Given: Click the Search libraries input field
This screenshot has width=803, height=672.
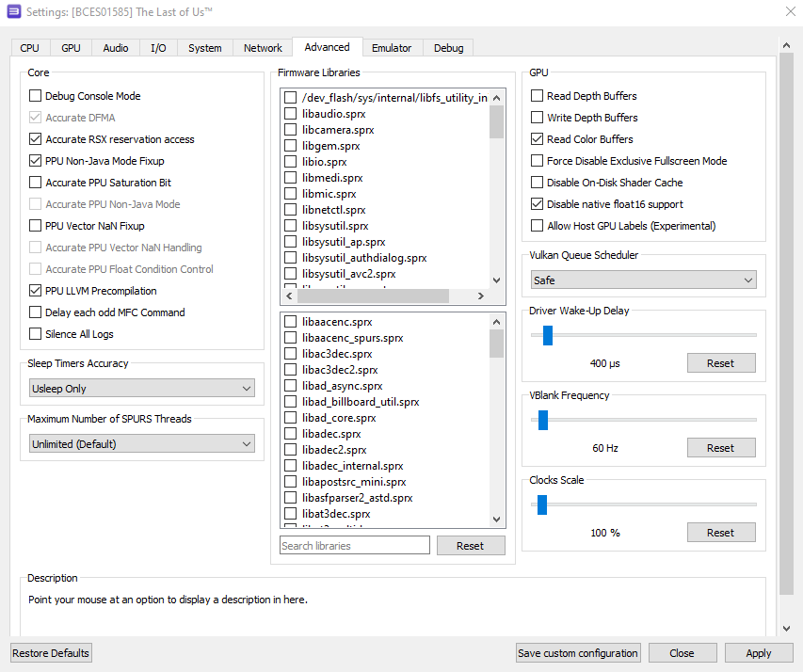Looking at the screenshot, I should [354, 546].
